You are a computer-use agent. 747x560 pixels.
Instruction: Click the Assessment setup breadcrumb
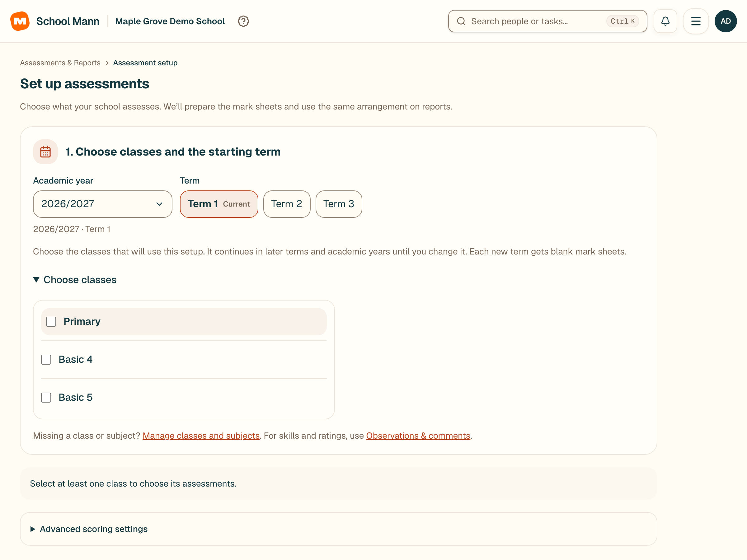[x=145, y=63]
